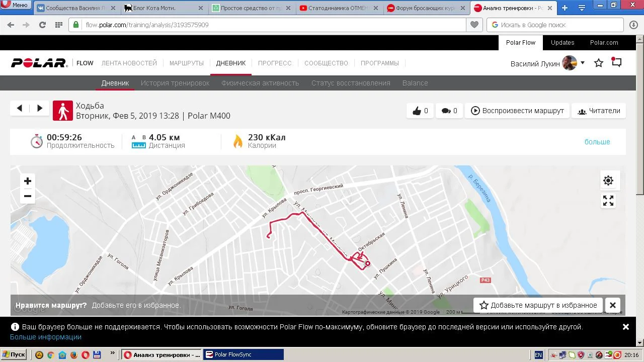The image size is (644, 362).
Task: Switch keyboard language EN indicator
Action: click(x=538, y=355)
